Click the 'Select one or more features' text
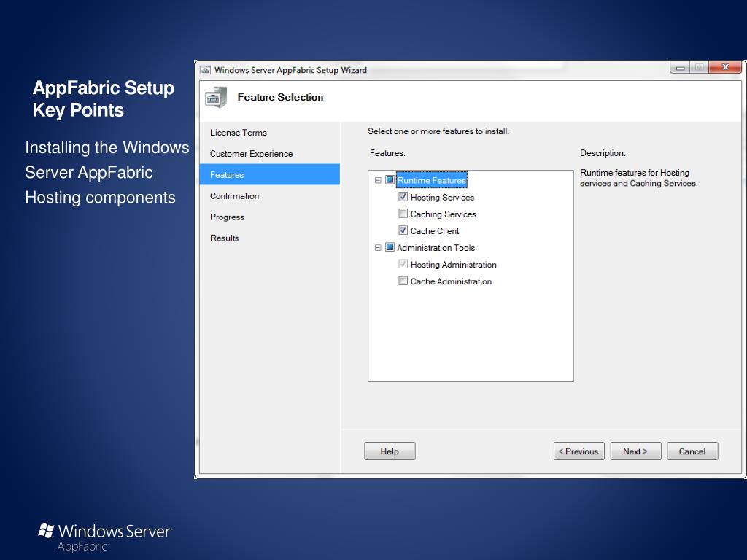Viewport: 747px width, 560px height. pyautogui.click(x=438, y=131)
